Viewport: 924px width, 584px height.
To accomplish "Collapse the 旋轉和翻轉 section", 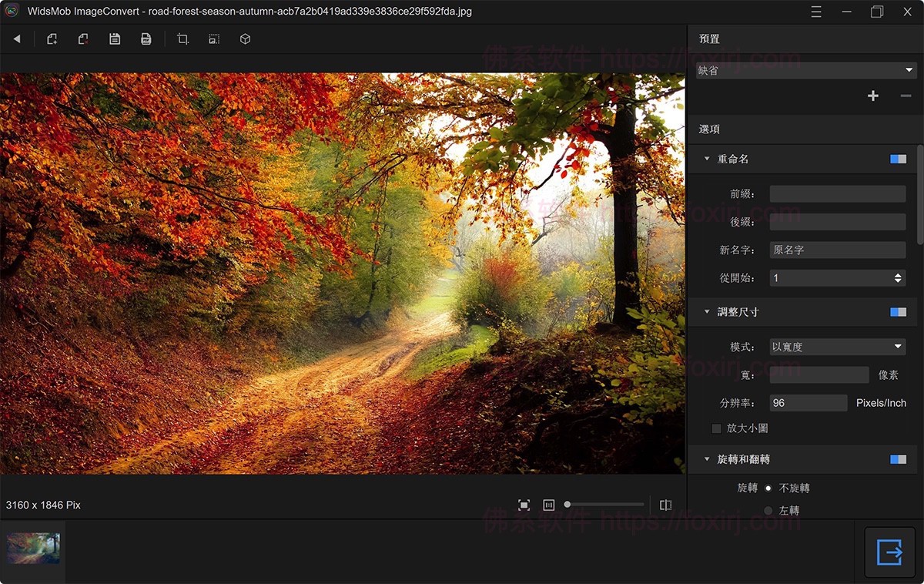I will tap(707, 459).
